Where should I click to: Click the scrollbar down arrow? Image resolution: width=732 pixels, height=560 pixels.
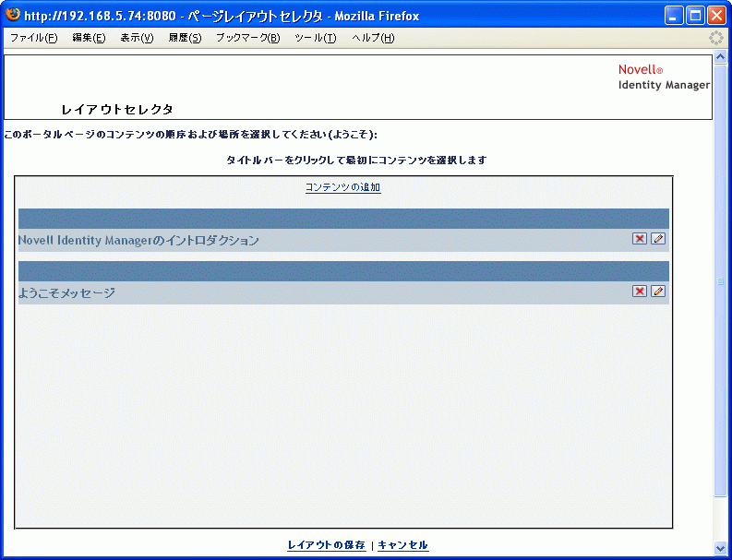tap(720, 547)
